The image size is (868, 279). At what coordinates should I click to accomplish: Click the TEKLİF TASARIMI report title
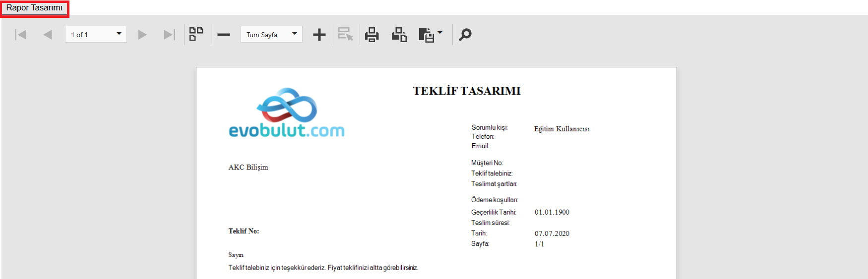pos(467,91)
